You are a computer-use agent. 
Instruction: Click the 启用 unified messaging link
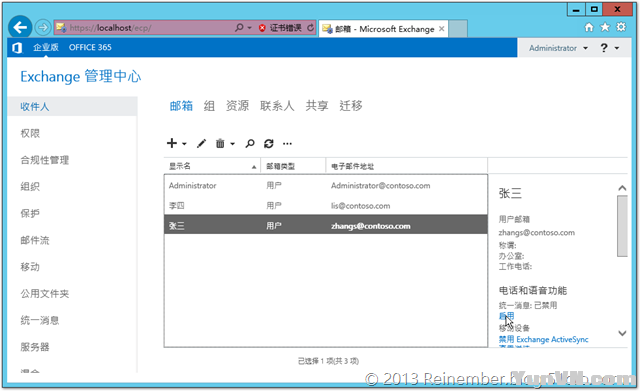pos(507,316)
